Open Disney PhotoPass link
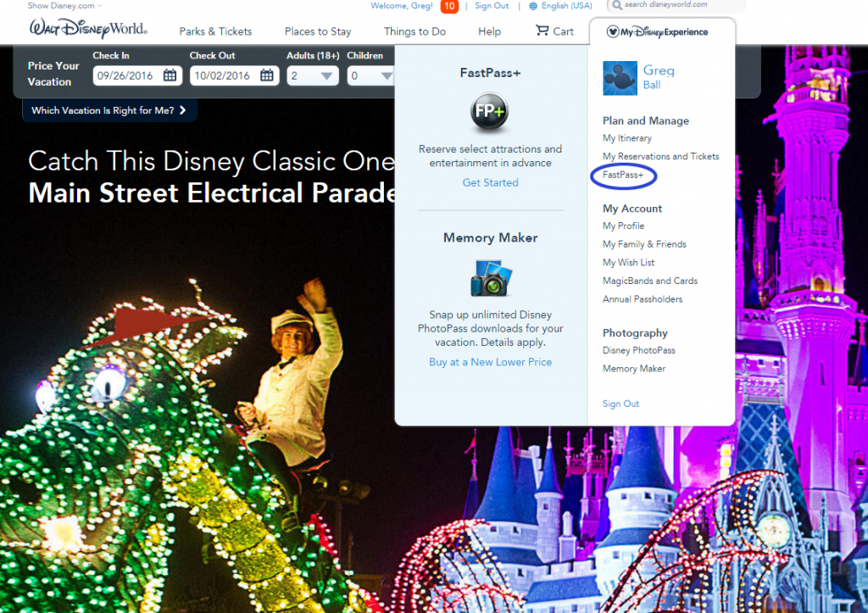 [x=639, y=350]
